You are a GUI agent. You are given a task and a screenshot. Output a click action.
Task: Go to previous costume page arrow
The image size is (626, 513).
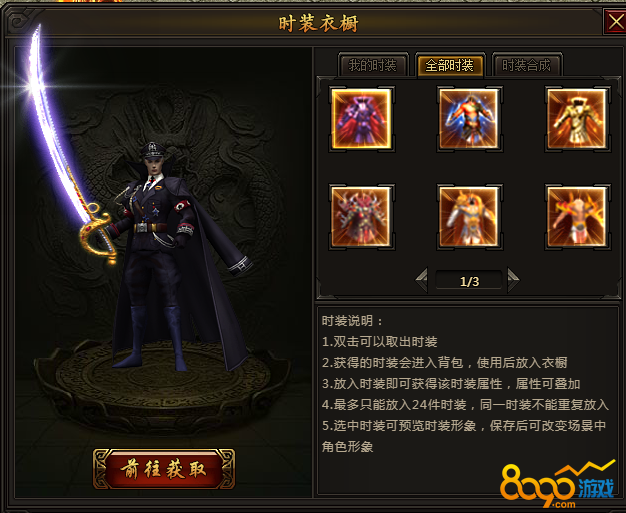[x=422, y=280]
